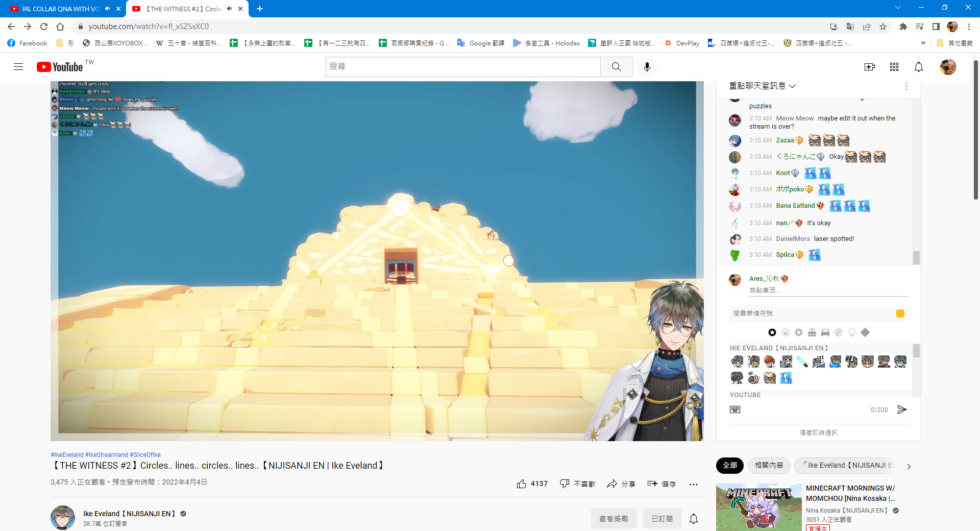Select the objects lightbulb emoji category
980x531 pixels.
[x=852, y=332]
